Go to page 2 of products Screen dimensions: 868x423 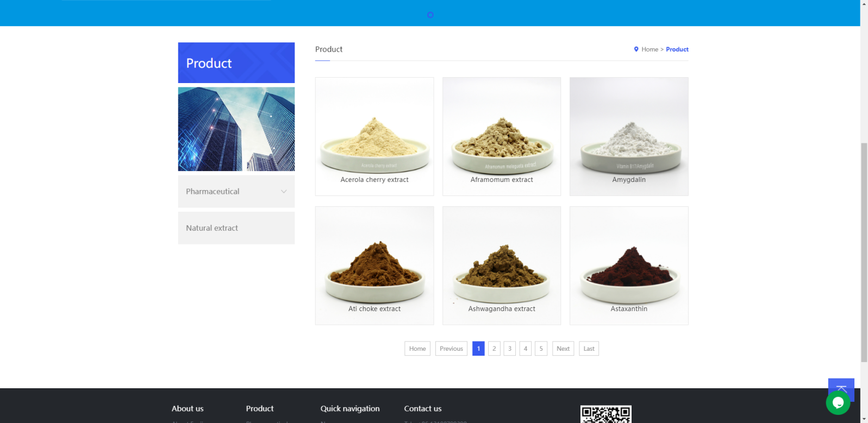click(494, 349)
